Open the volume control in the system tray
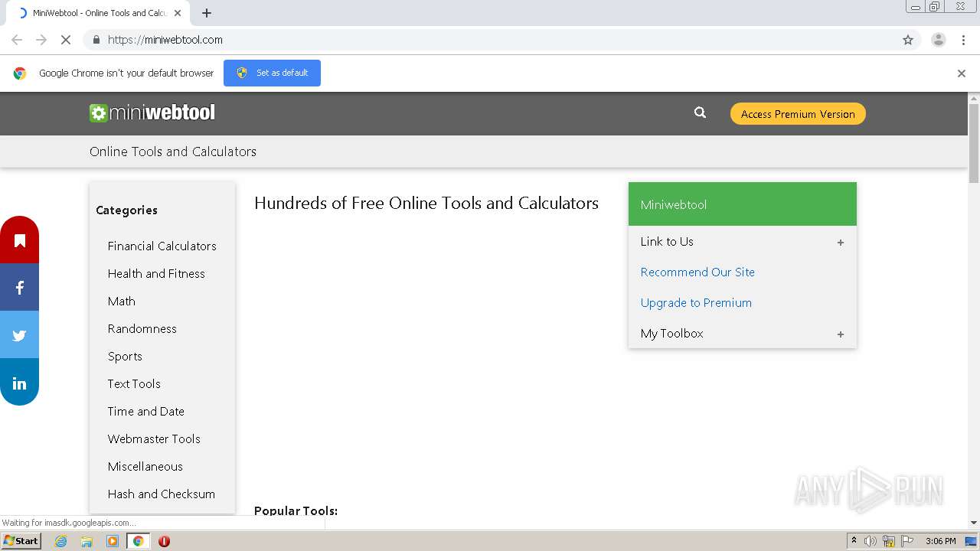This screenshot has height=551, width=980. coord(871,541)
